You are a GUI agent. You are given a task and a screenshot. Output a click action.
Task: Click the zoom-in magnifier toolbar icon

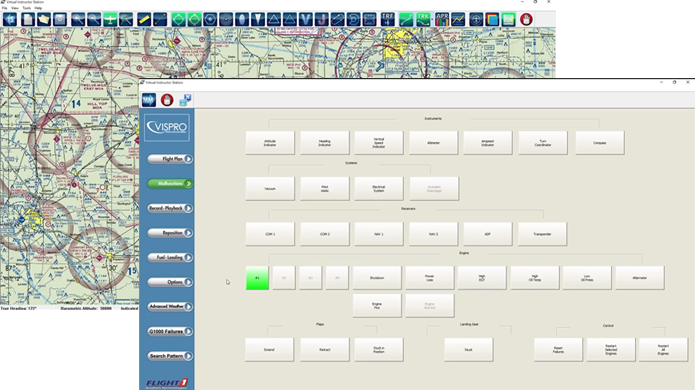pos(78,20)
